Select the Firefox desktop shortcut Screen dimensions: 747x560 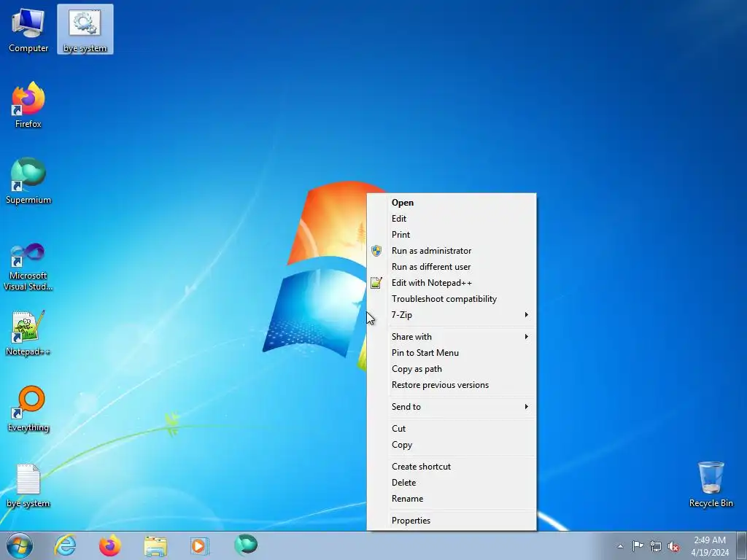[28, 105]
